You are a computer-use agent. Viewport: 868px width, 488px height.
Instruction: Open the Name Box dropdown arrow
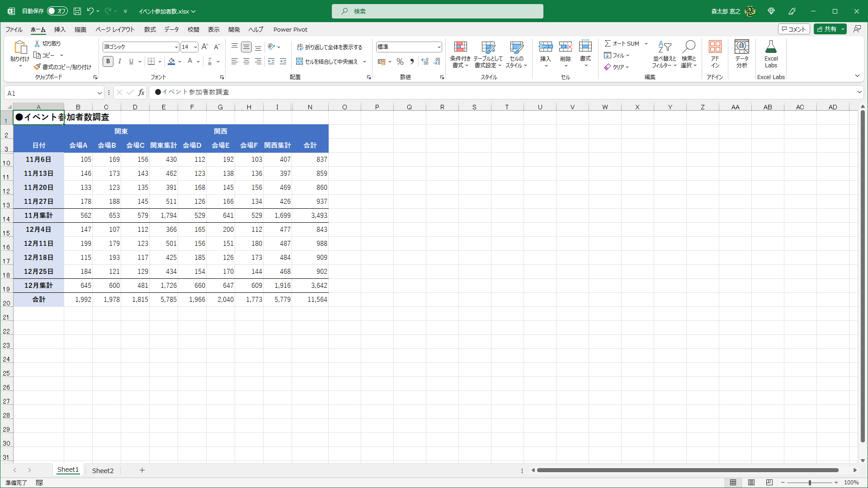pyautogui.click(x=99, y=93)
